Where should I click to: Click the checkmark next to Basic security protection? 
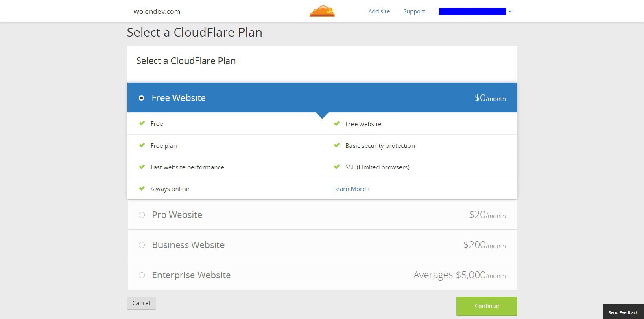pyautogui.click(x=337, y=145)
